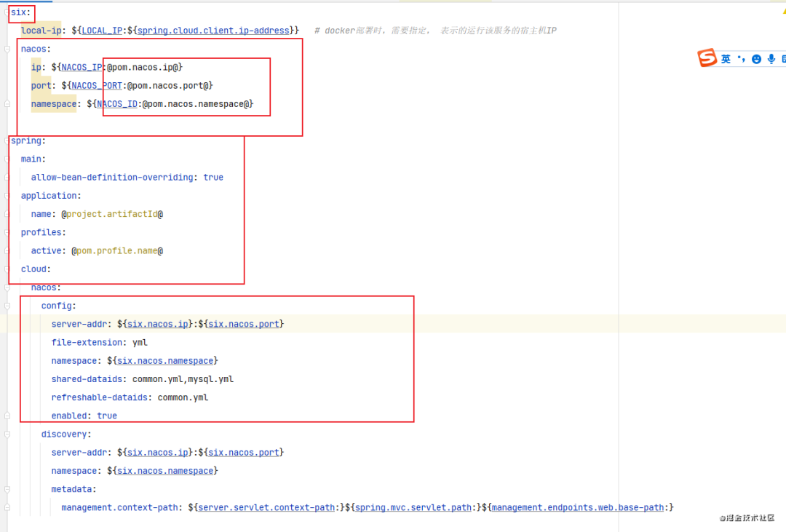This screenshot has height=532, width=786.
Task: Follow the LOCAL_IP placeholder reference
Action: (103, 31)
